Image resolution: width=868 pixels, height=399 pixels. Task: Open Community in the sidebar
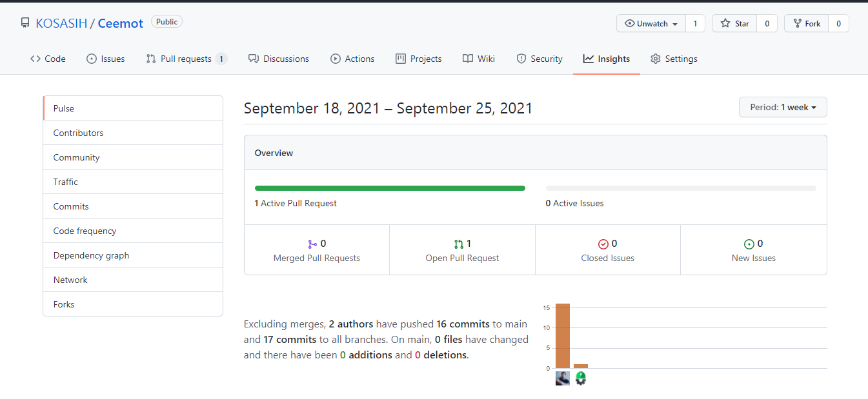coord(133,157)
